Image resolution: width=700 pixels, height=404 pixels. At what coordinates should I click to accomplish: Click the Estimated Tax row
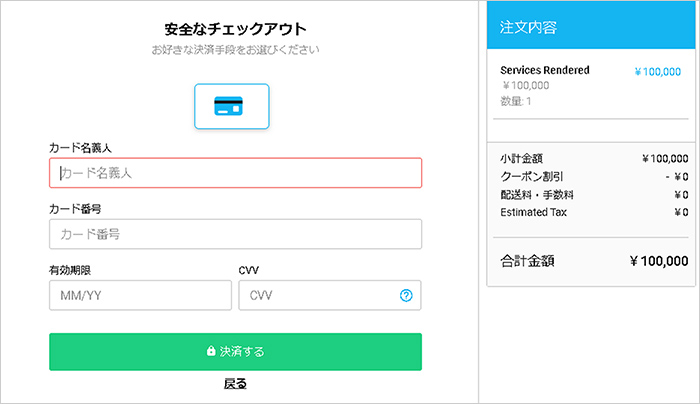point(593,212)
